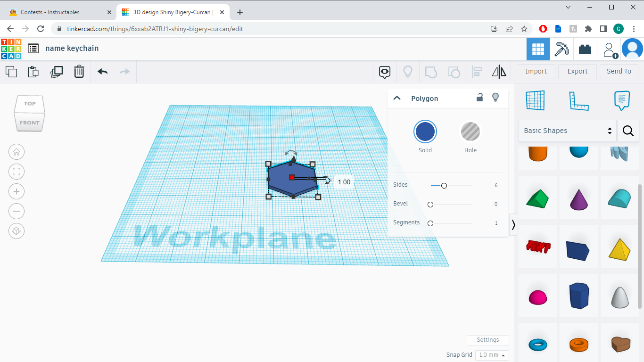This screenshot has width=644, height=362.
Task: Zoom in on the workplane
Action: 17,191
